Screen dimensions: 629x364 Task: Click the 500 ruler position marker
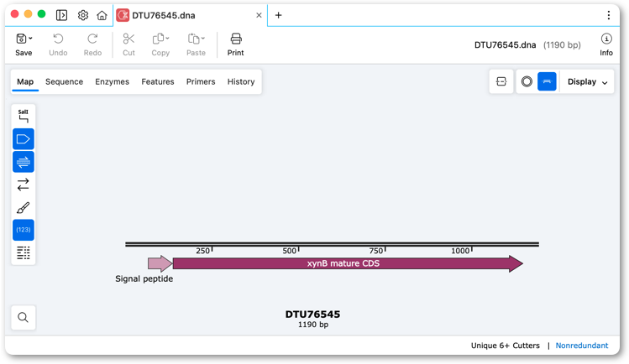[289, 251]
